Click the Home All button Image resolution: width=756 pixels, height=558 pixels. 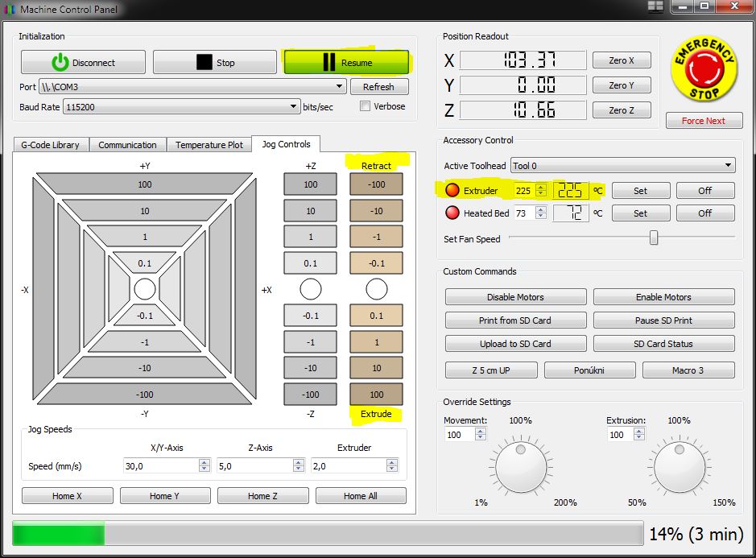tap(361, 496)
